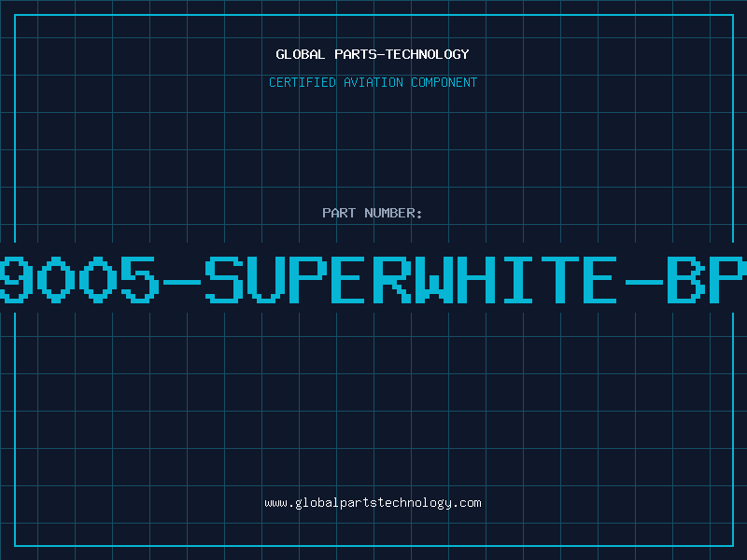This screenshot has height=560, width=747.
Task: Click the letter W in SUPERWHITE
Action: pos(434,280)
